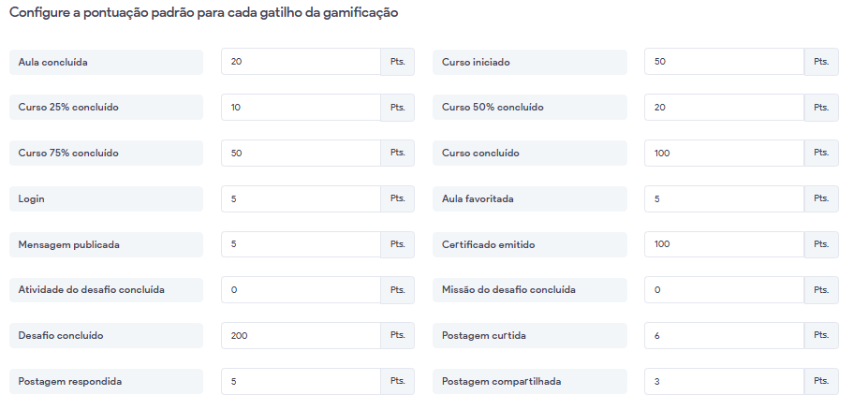
Task: Click the Login trigger label
Action: [x=105, y=199]
